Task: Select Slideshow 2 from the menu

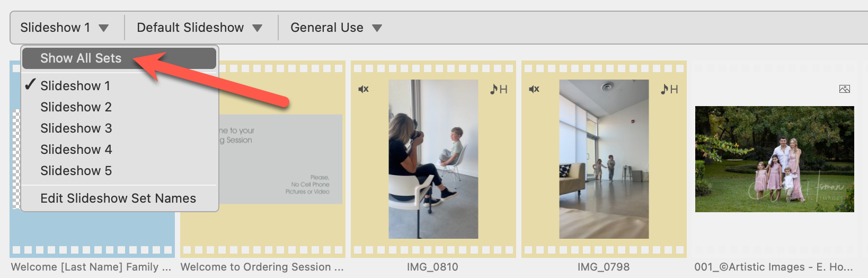Action: (76, 107)
